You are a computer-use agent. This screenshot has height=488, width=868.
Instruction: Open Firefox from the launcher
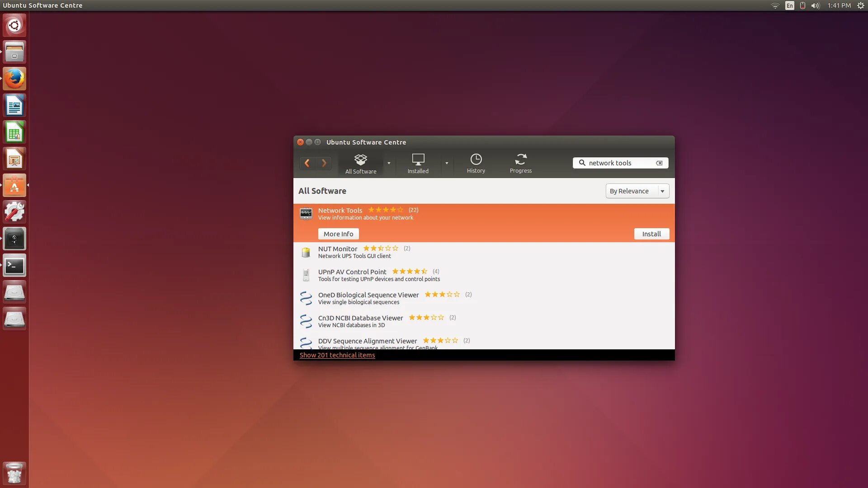(14, 79)
